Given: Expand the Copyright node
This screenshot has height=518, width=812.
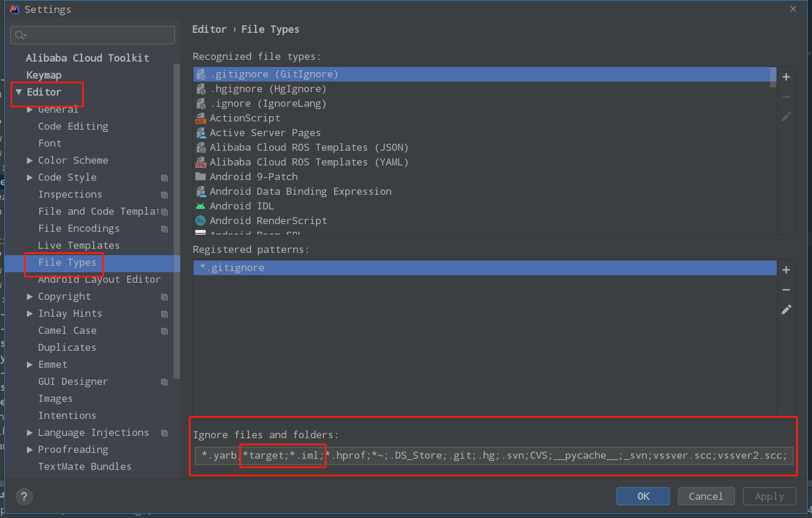Looking at the screenshot, I should click(x=30, y=297).
